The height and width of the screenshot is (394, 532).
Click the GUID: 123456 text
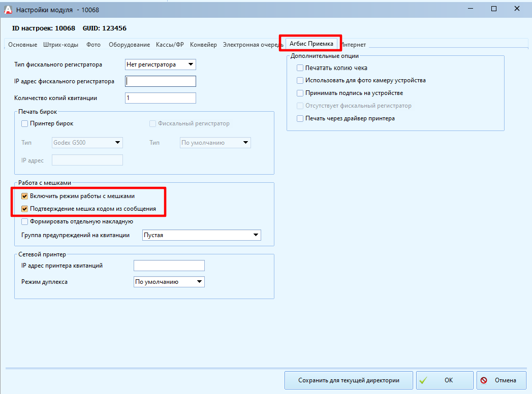[x=105, y=28]
